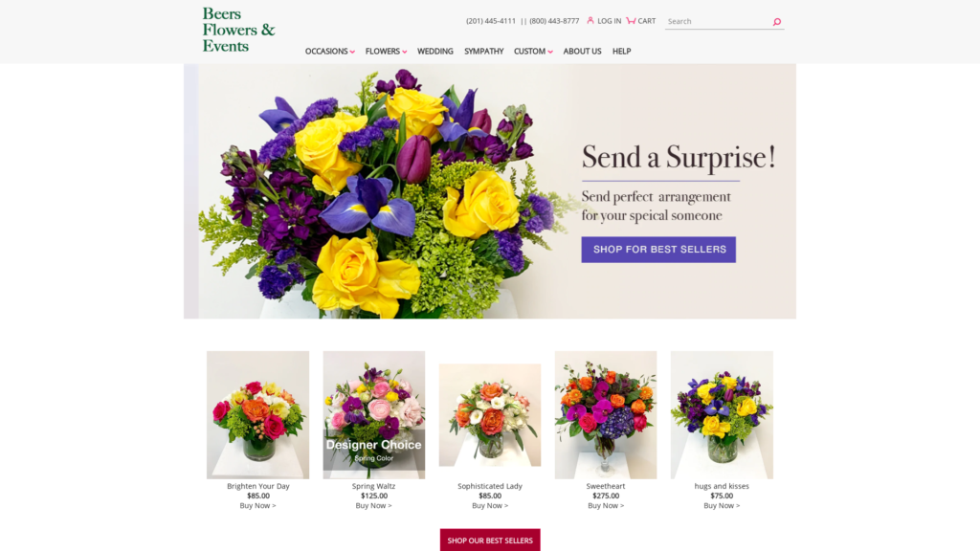
Task: Click Shop For Best Sellers button
Action: tap(658, 250)
